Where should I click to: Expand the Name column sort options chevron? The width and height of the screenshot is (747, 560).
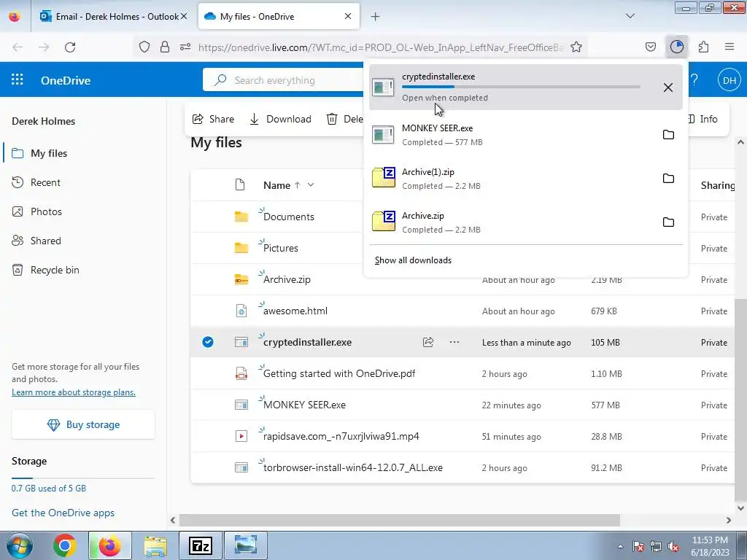tap(311, 184)
